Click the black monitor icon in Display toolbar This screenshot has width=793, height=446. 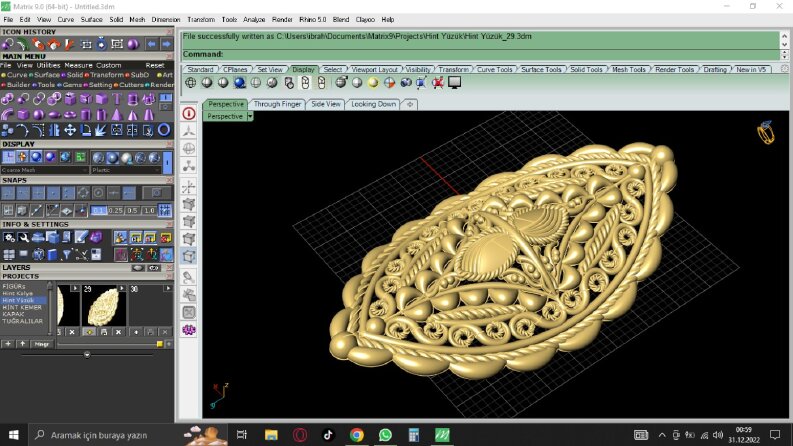[x=454, y=82]
